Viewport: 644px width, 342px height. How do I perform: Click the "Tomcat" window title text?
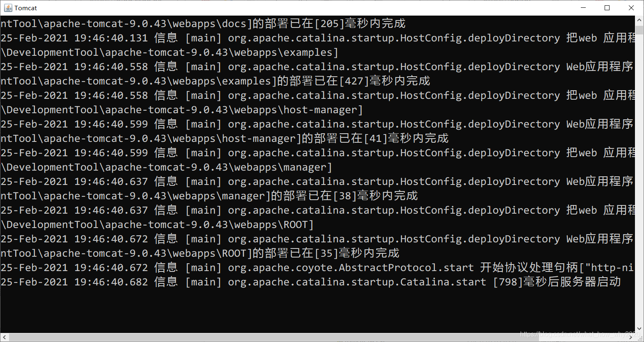point(26,8)
